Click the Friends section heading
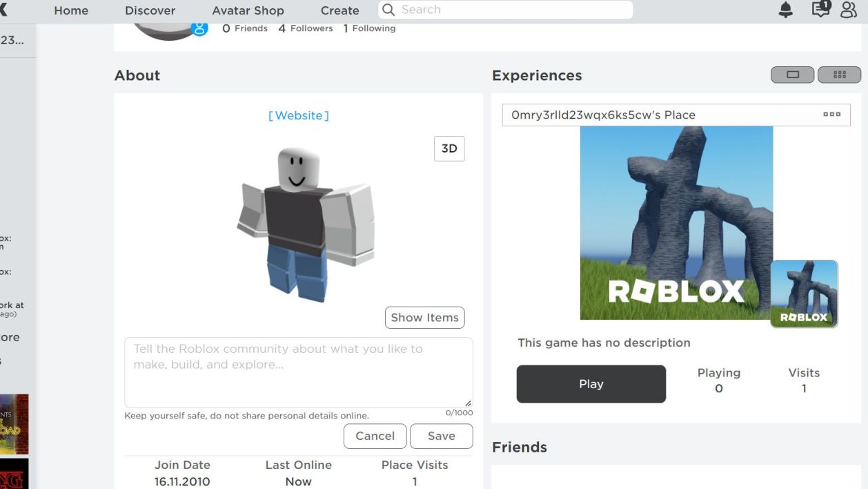This screenshot has width=868, height=489. click(520, 447)
